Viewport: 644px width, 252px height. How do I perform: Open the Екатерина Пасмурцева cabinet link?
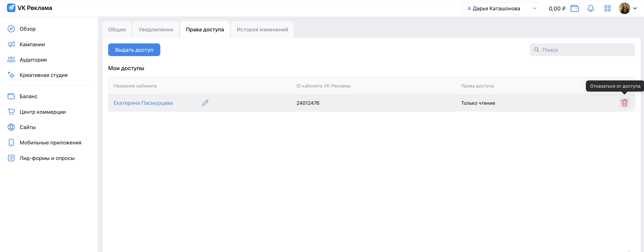coord(143,103)
